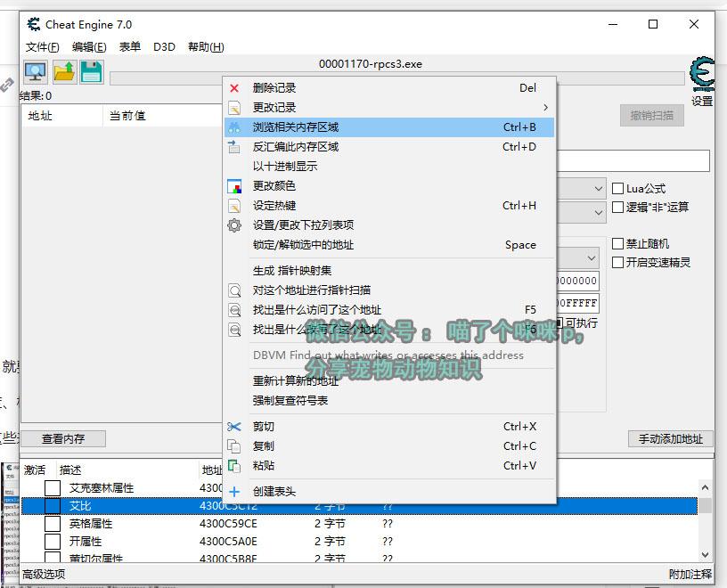Screen dimensions: 727x588
Task: Click the 设置 label under the logo
Action: [701, 101]
